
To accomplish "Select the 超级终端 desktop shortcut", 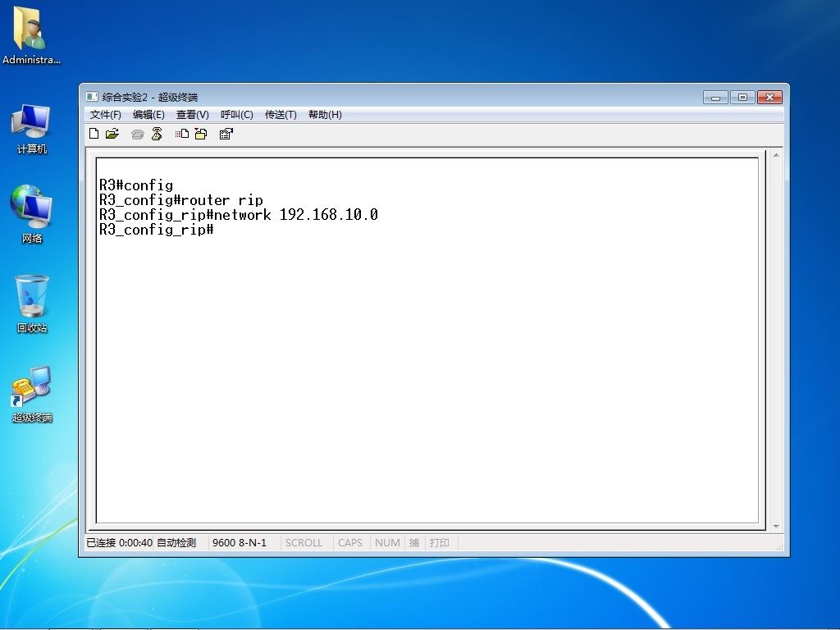I will (x=32, y=395).
